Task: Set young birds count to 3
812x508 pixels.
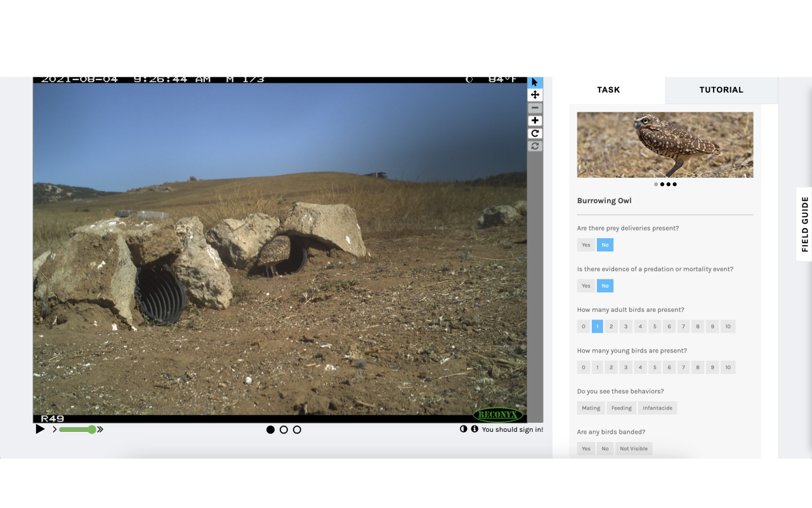Action: tap(625, 367)
